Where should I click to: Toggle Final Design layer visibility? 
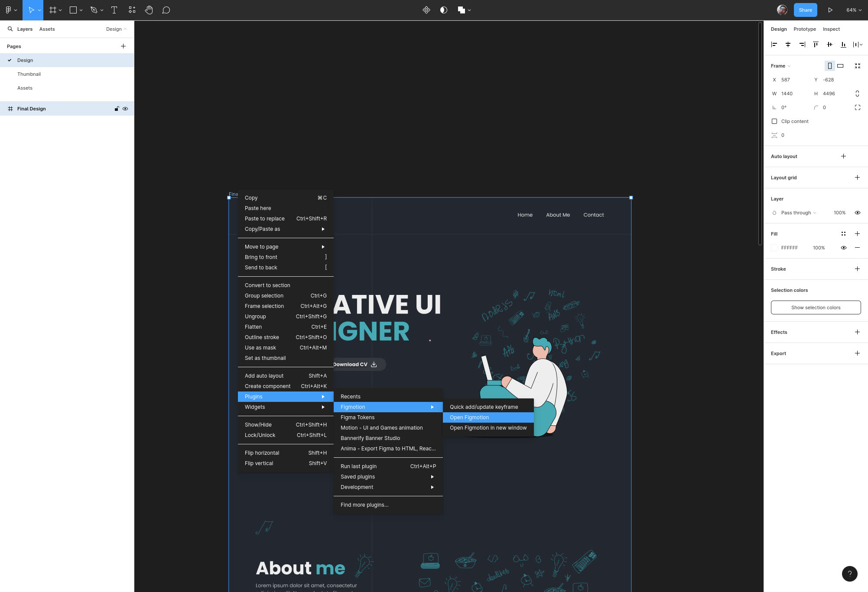[125, 109]
